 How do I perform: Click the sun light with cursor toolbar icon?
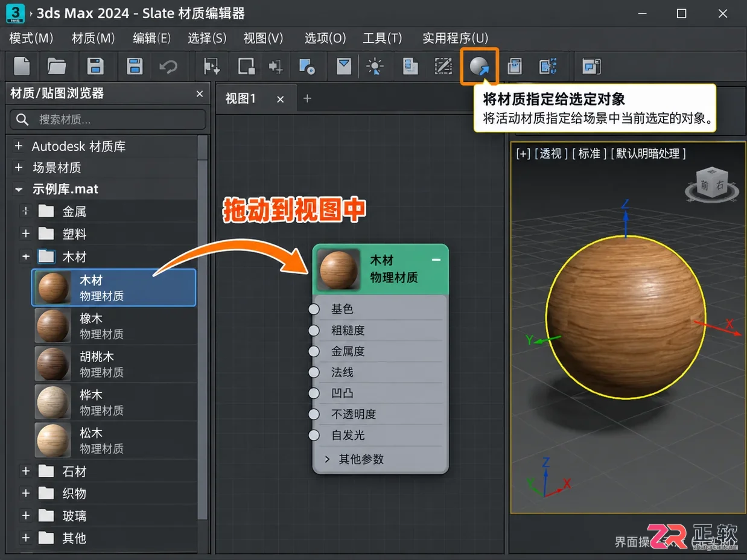click(x=375, y=66)
